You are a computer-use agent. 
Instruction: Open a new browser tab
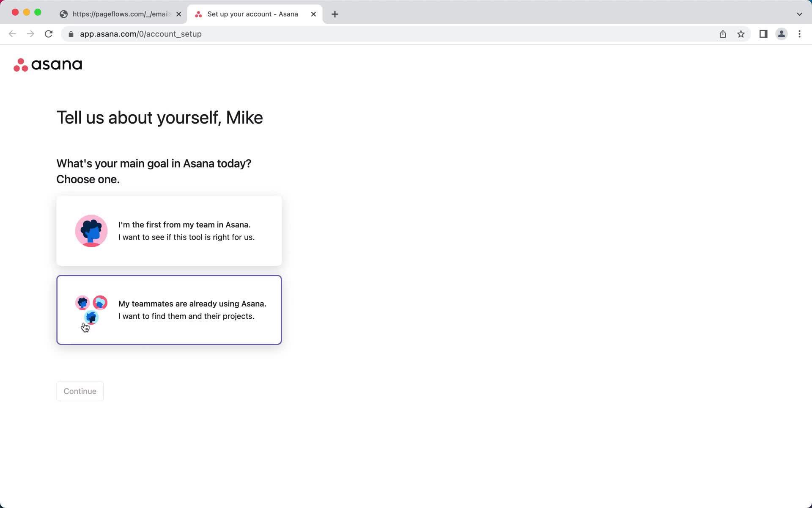click(335, 14)
